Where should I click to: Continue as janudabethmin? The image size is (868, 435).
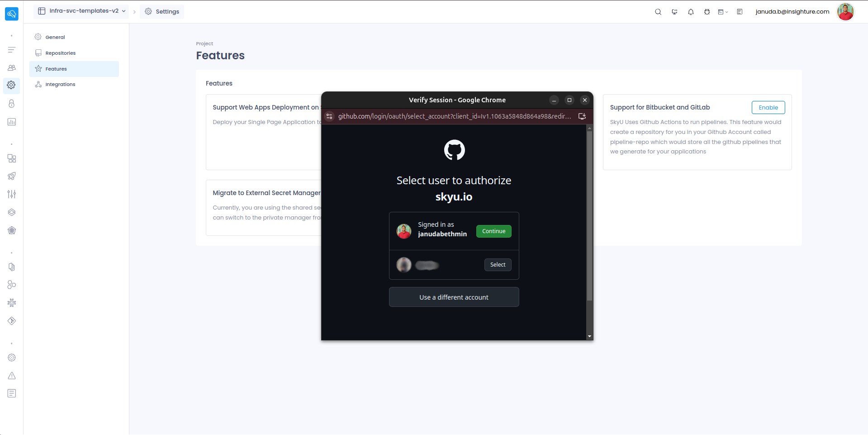(x=493, y=231)
